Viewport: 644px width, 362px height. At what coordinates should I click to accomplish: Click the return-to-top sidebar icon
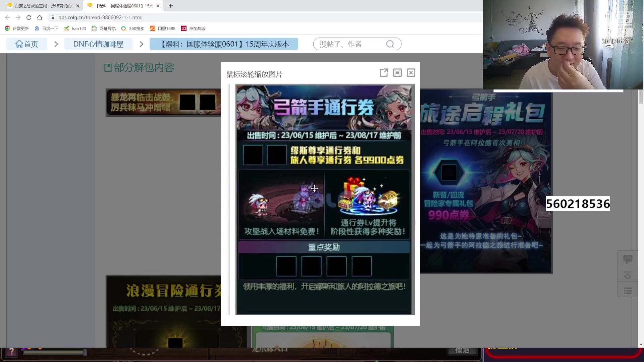coord(628,275)
